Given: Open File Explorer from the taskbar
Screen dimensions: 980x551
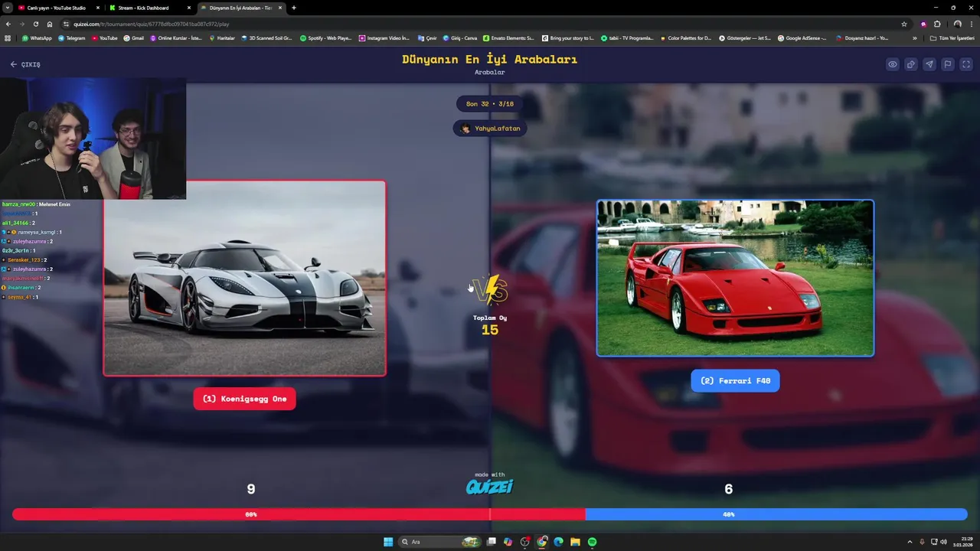Looking at the screenshot, I should (x=575, y=542).
